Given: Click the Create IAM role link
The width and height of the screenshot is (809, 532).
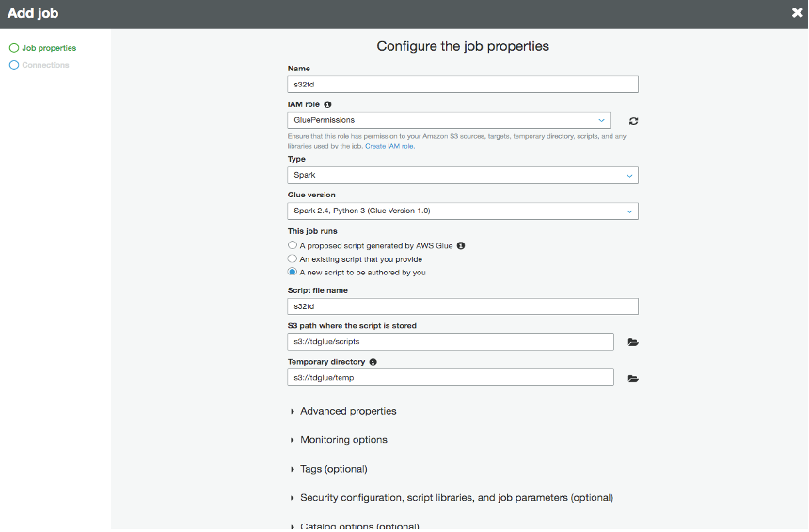Looking at the screenshot, I should 389,146.
